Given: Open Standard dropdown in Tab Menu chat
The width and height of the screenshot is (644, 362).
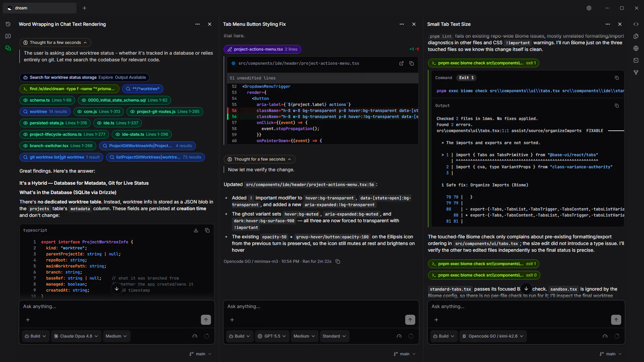Looking at the screenshot, I should tap(334, 336).
